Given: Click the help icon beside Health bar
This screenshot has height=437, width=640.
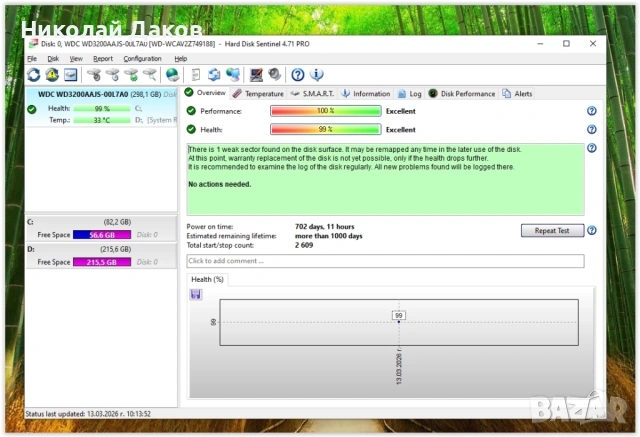Looking at the screenshot, I should pos(591,130).
